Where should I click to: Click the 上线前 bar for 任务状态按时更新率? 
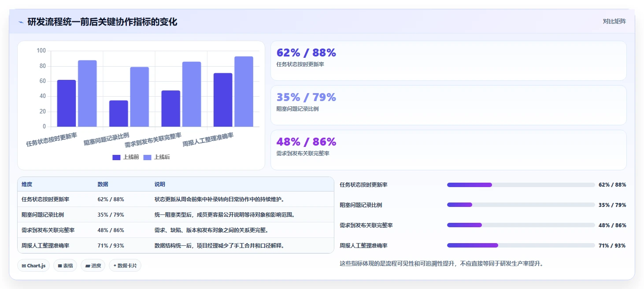67,103
